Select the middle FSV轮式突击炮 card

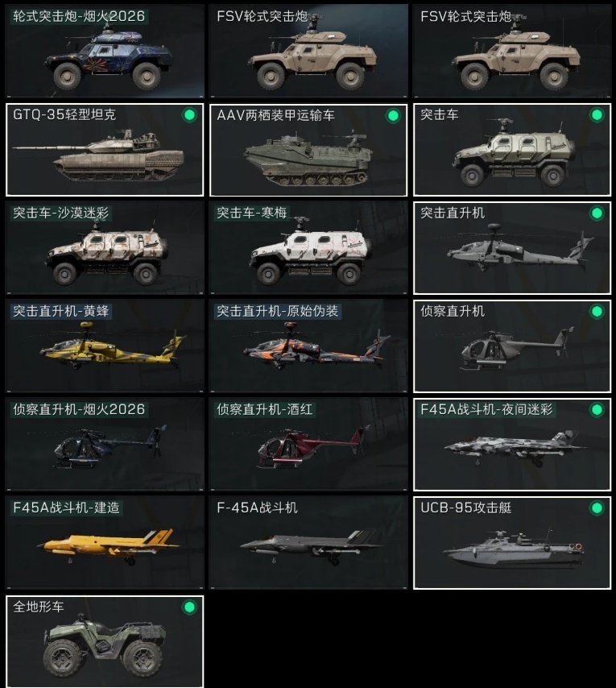coord(308,52)
